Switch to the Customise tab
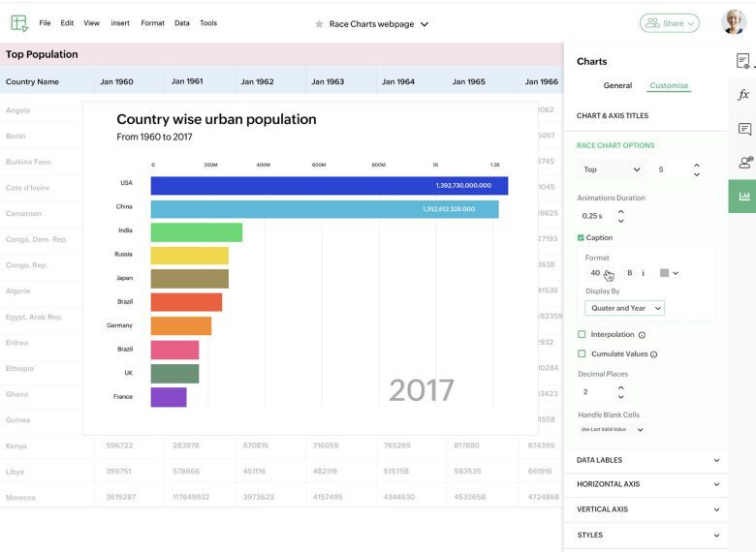The width and height of the screenshot is (756, 552). 669,85
